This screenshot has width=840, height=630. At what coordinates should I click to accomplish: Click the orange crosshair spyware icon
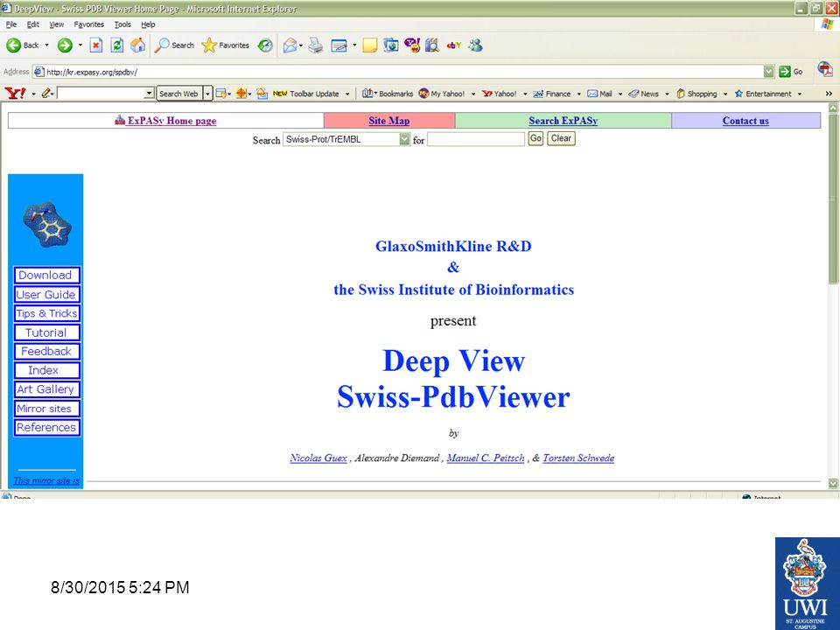click(241, 94)
